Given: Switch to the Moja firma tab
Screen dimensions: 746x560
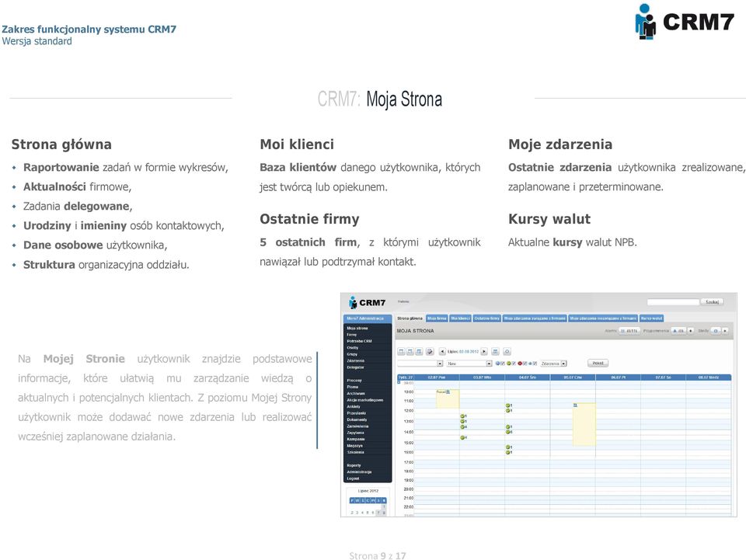Looking at the screenshot, I should click(x=437, y=318).
